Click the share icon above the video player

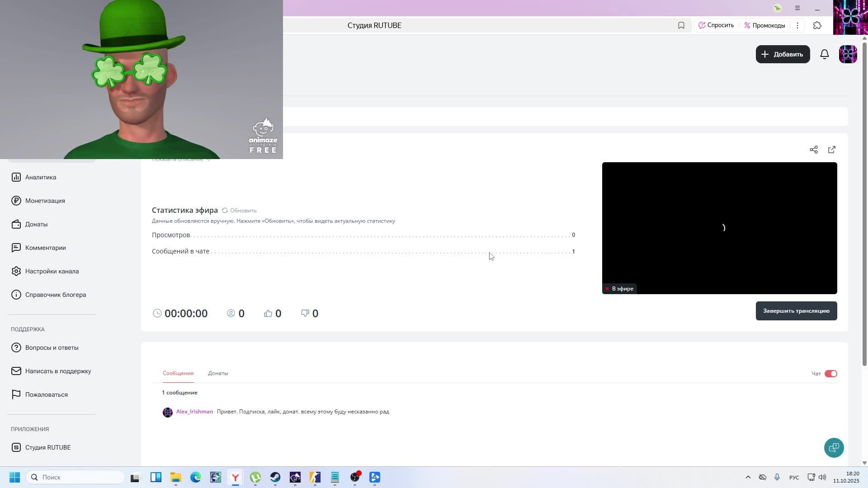pos(814,150)
